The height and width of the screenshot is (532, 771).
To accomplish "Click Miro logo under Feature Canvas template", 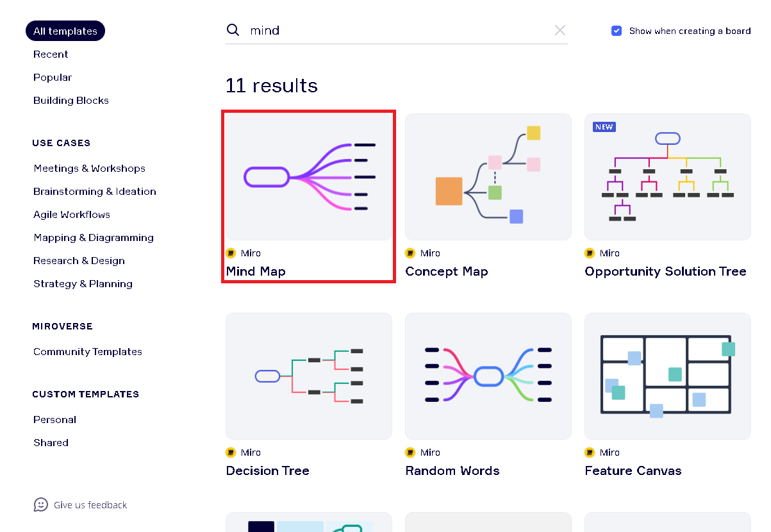I will click(590, 453).
